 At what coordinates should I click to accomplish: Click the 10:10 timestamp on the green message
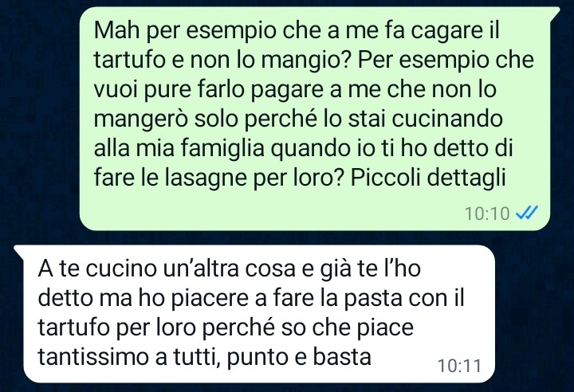click(x=487, y=214)
